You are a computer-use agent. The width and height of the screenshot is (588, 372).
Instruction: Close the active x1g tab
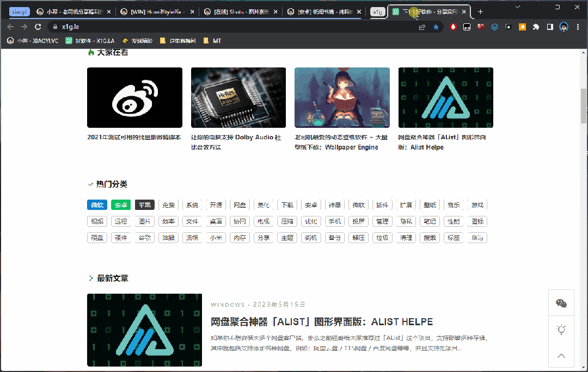click(464, 11)
